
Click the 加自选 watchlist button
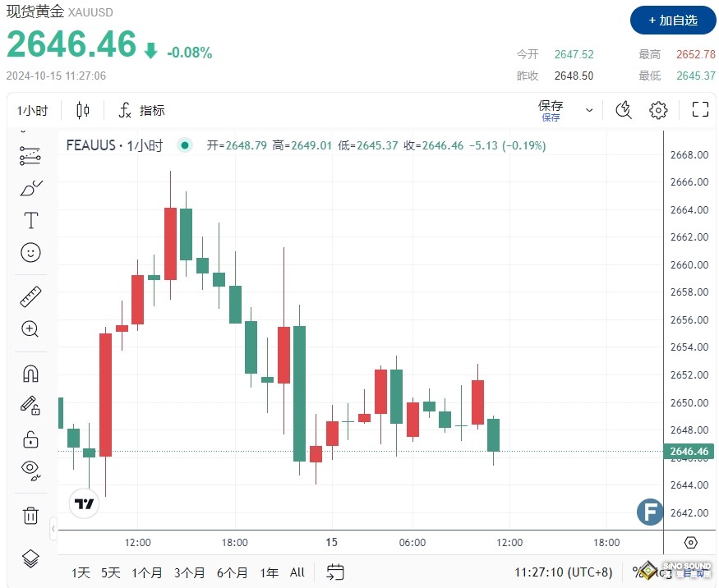[673, 21]
